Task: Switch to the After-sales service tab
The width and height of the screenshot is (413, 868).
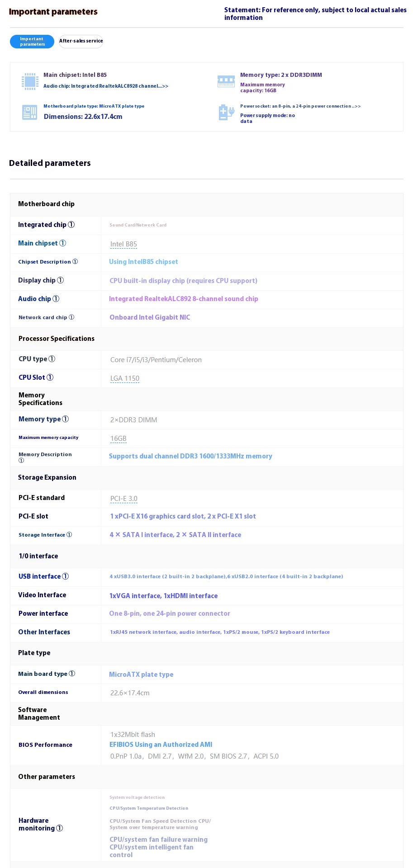Action: point(81,41)
